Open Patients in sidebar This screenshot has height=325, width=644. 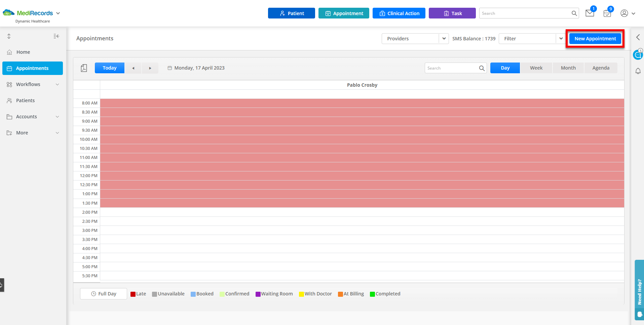click(33, 100)
